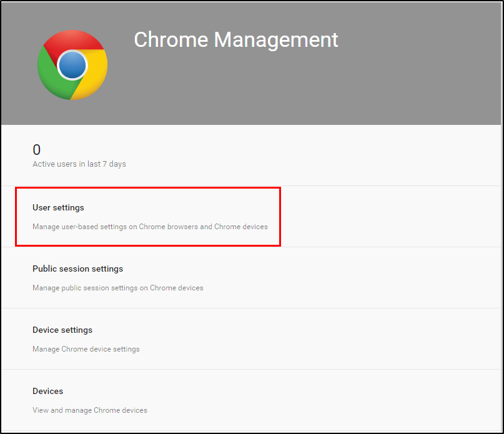The height and width of the screenshot is (434, 504).
Task: Click 'View and manage Chrome devices' description
Action: tap(90, 410)
